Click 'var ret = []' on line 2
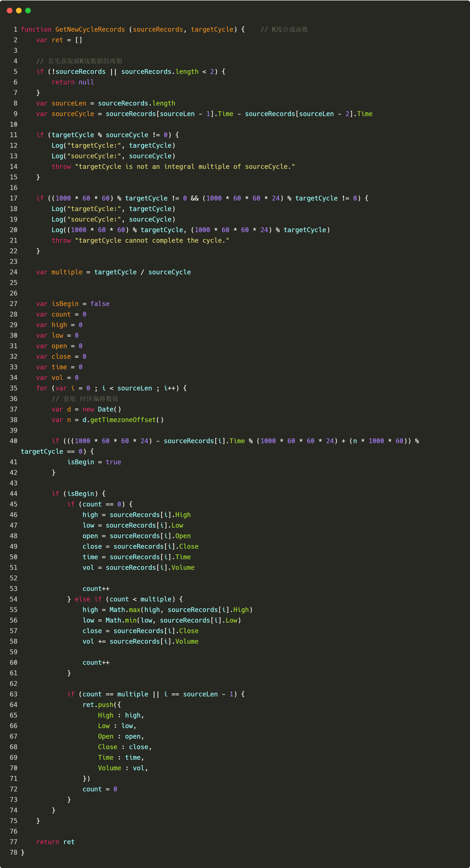Screen dimensions: 470x868 point(59,40)
